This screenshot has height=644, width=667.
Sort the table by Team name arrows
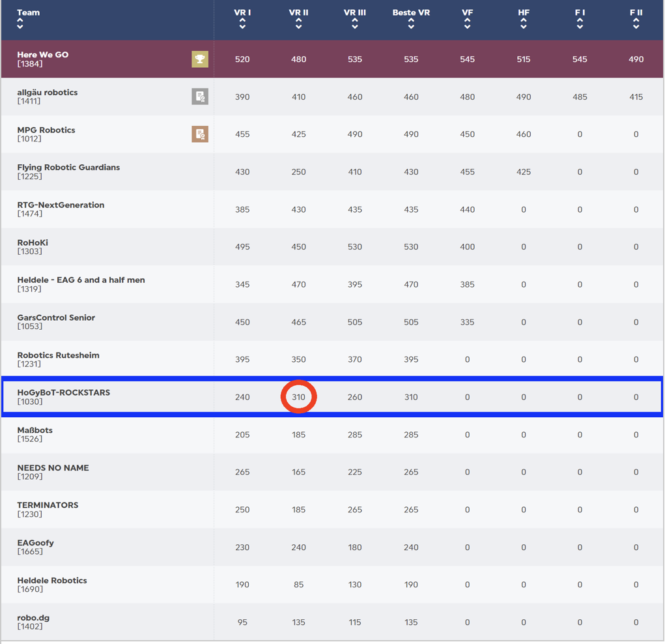point(20,23)
